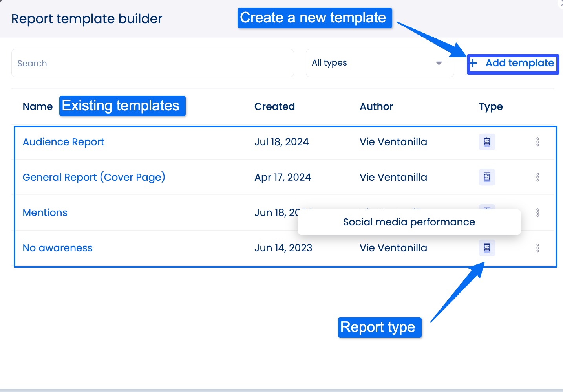The image size is (563, 392).
Task: Click the No awareness report type icon
Action: tap(486, 248)
